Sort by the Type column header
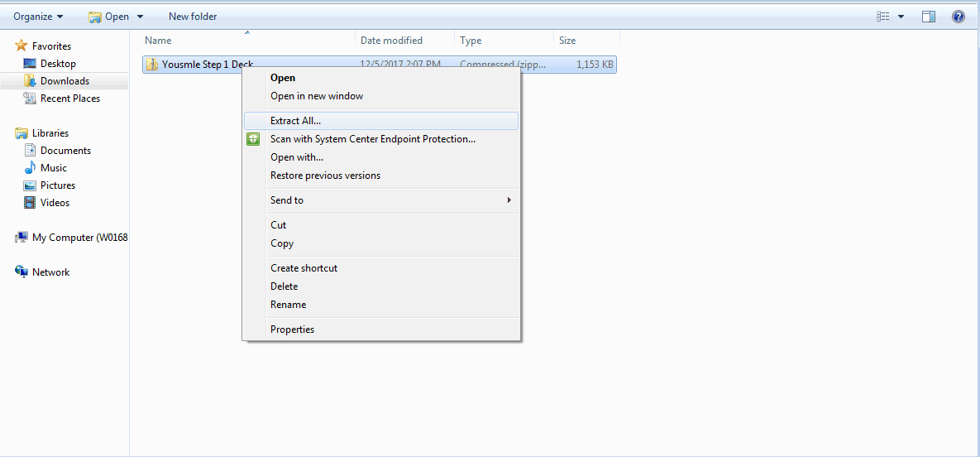The width and height of the screenshot is (980, 457). (x=471, y=40)
